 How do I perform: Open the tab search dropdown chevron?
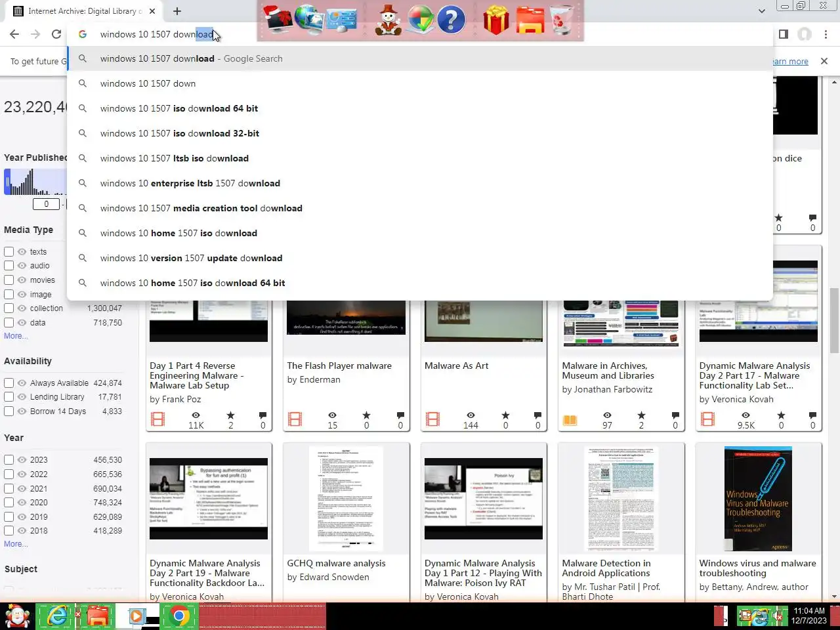click(761, 11)
